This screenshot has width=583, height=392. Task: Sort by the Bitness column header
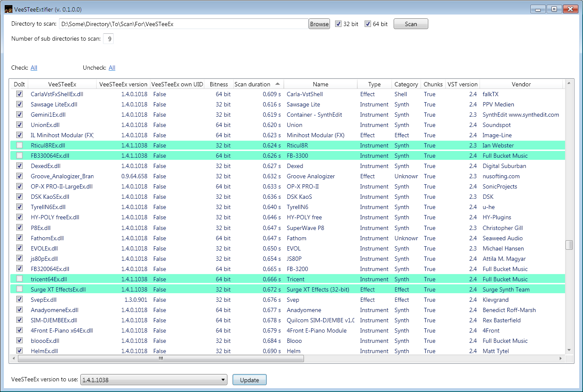pos(219,84)
